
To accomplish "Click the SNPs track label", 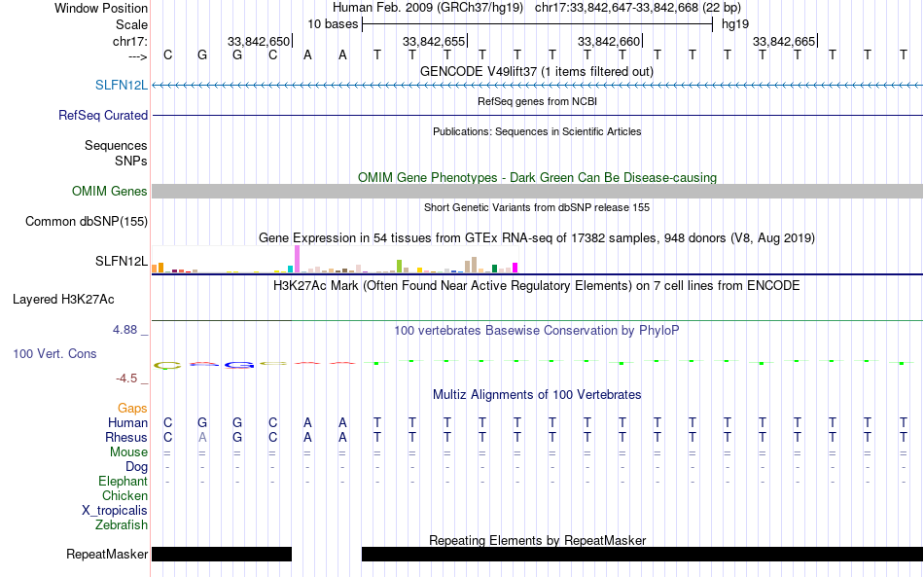I will [131, 161].
